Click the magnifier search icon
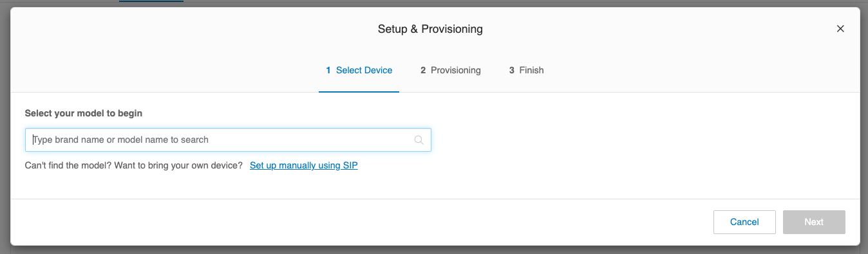This screenshot has height=254, width=868. pyautogui.click(x=419, y=140)
